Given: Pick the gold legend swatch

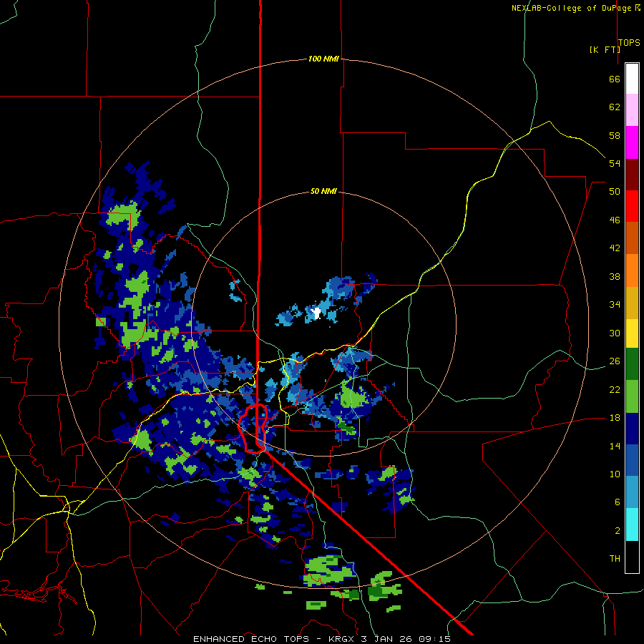Looking at the screenshot, I should tap(632, 303).
